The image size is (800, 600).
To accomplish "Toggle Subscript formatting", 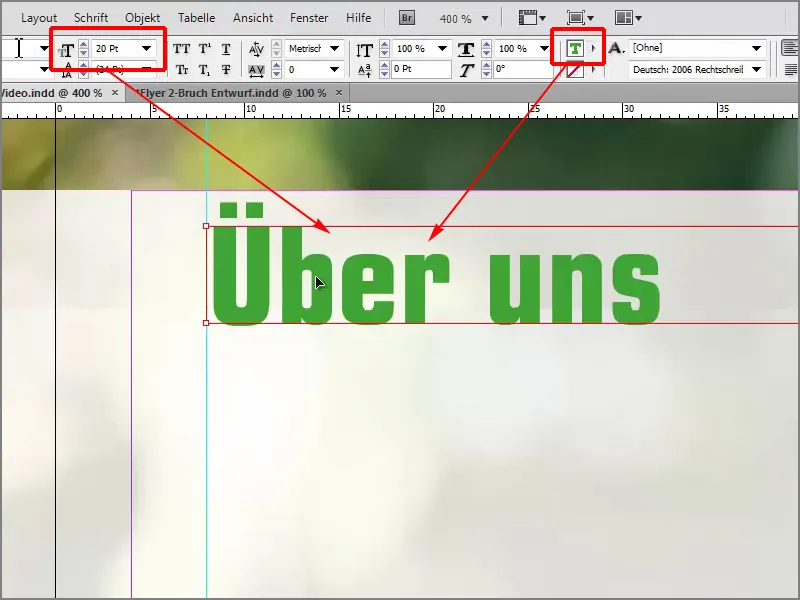I will (205, 69).
